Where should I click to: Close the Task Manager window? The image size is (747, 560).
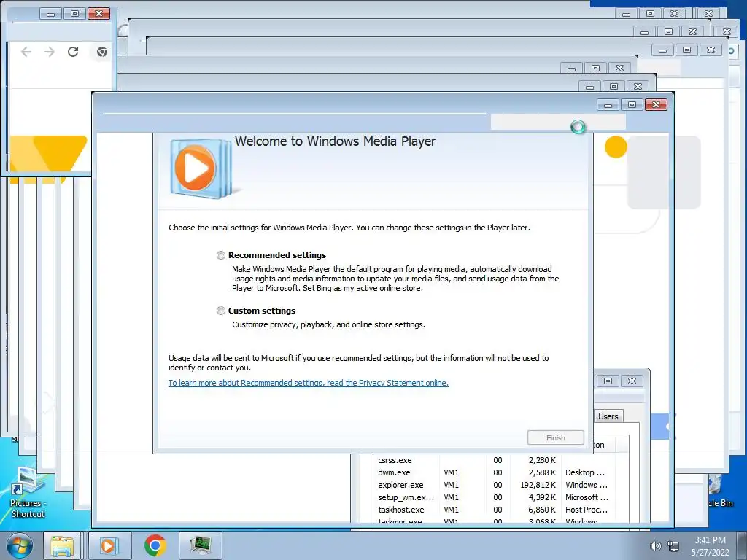(632, 381)
